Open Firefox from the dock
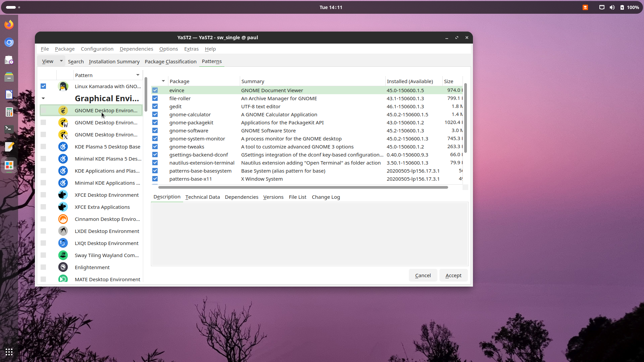The width and height of the screenshot is (644, 362). (9, 24)
